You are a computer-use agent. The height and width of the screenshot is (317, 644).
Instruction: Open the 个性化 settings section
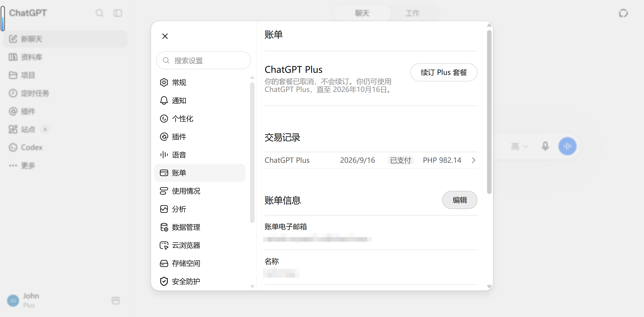pyautogui.click(x=200, y=119)
